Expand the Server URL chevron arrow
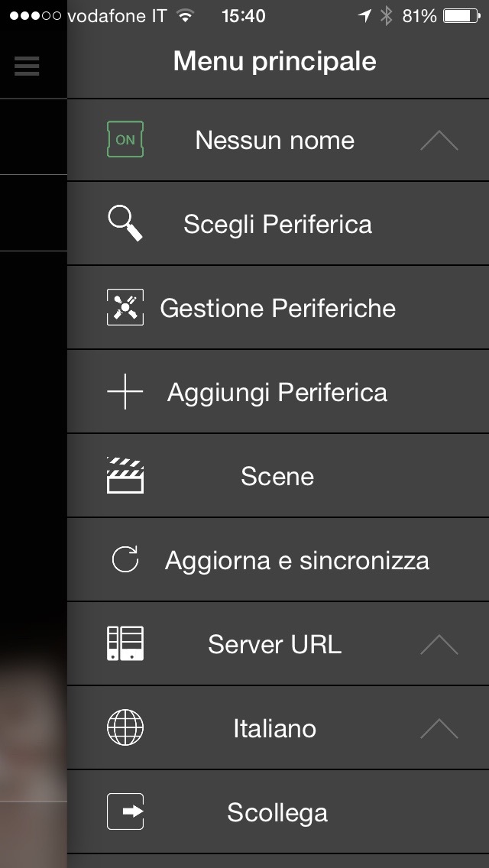Screen dimensions: 489x868 coord(439,645)
